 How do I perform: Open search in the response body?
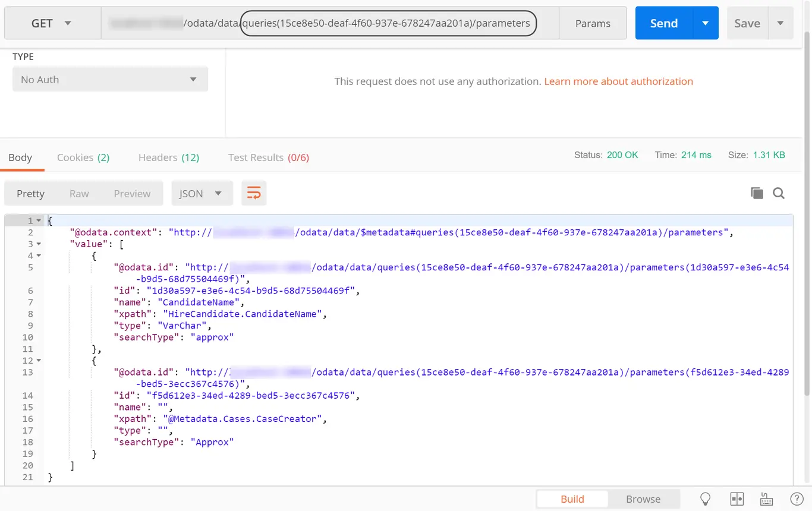coord(779,193)
